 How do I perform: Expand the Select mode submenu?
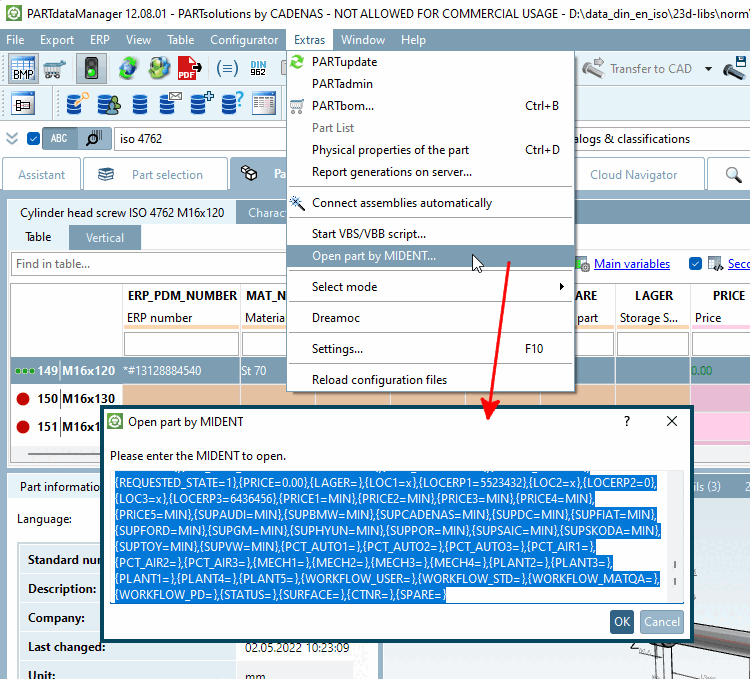(x=430, y=286)
